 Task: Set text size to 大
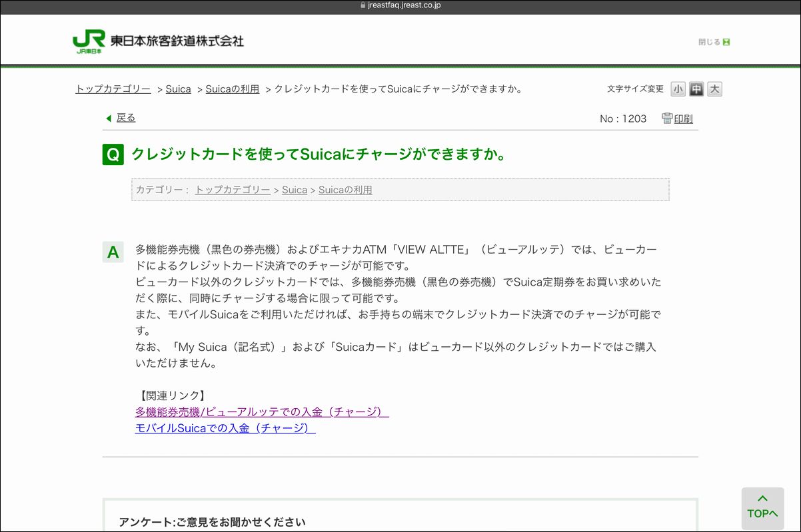715,89
